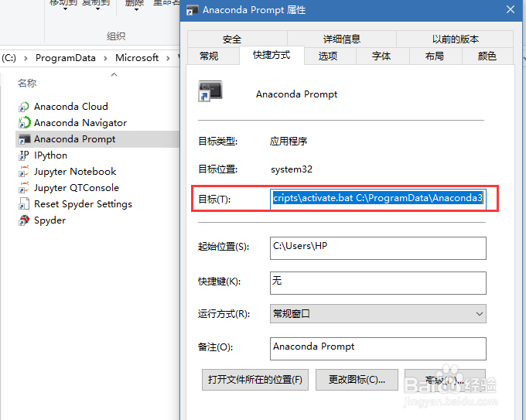Image resolution: width=526 pixels, height=420 pixels.
Task: Click the Anaconda Cloud shortcut icon
Action: tap(23, 107)
